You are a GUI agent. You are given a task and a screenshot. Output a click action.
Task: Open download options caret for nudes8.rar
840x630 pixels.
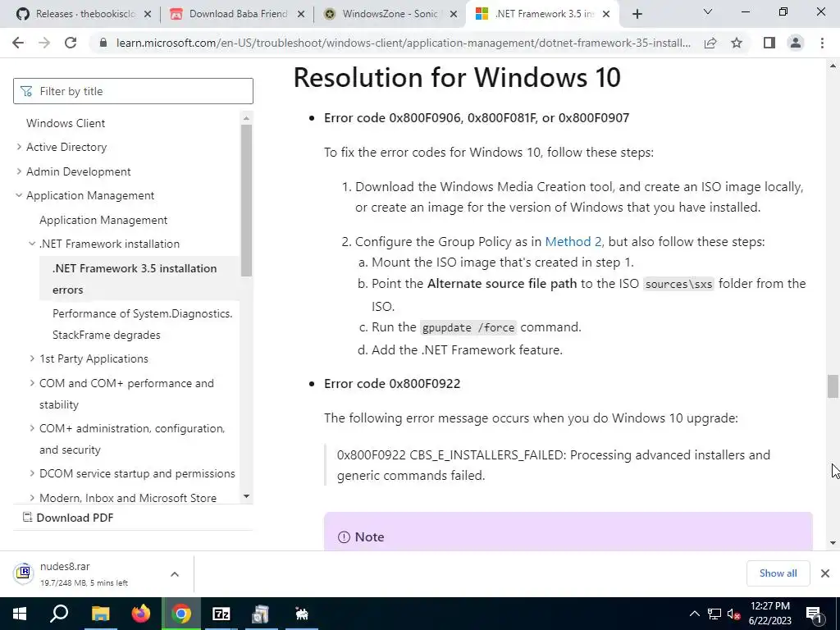click(175, 573)
